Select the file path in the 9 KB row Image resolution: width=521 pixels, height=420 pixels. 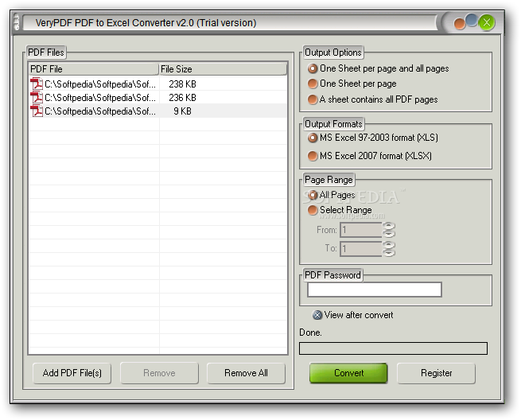pos(100,111)
